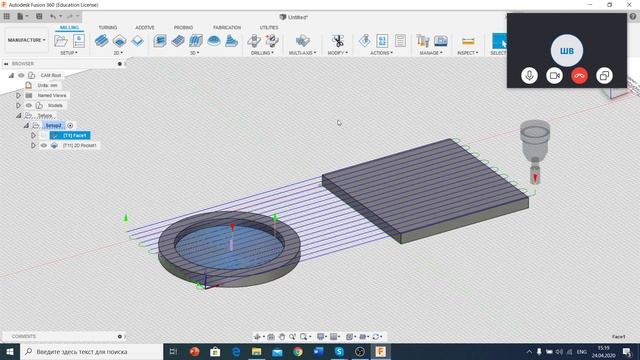Expand Named Views tree node
Image resolution: width=640 pixels, height=360 pixels.
[18, 96]
